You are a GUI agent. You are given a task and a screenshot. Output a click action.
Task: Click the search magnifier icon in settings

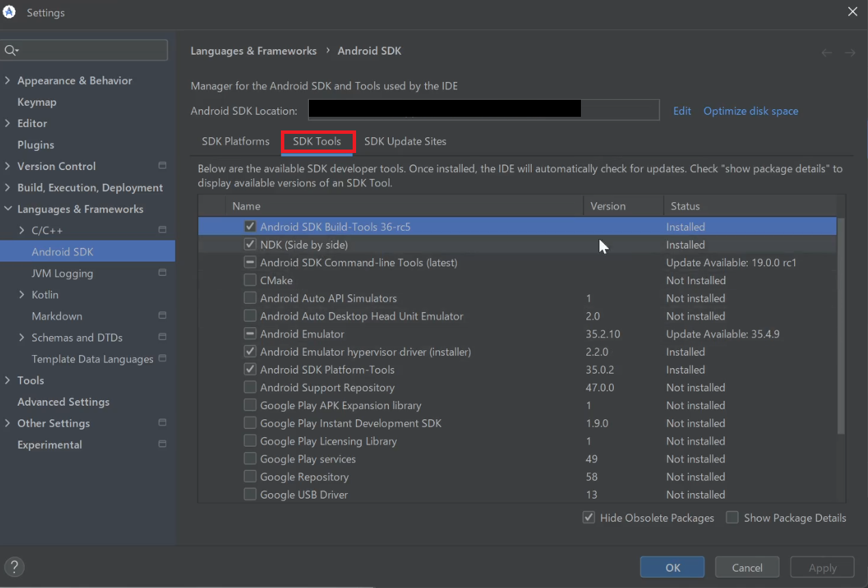click(x=11, y=51)
